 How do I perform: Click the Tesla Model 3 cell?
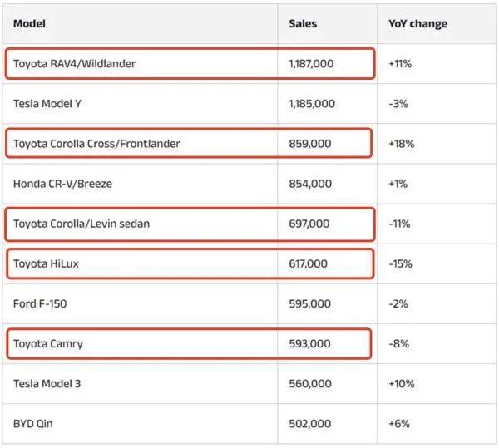[x=47, y=383]
